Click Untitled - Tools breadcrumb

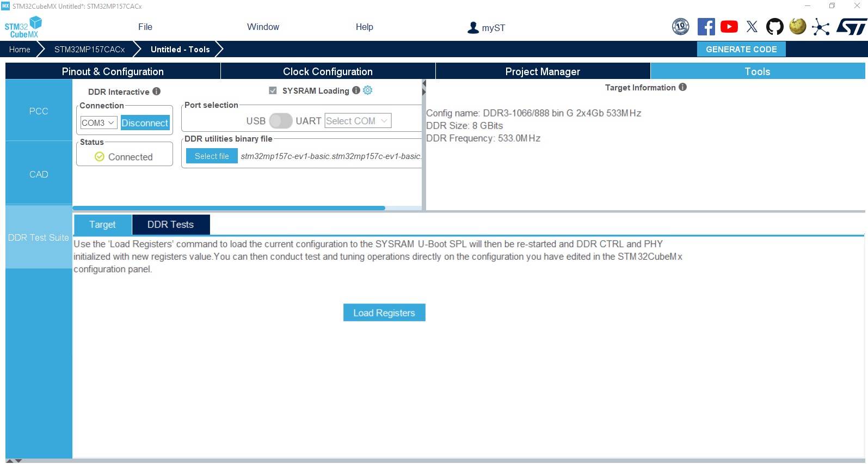(x=180, y=50)
